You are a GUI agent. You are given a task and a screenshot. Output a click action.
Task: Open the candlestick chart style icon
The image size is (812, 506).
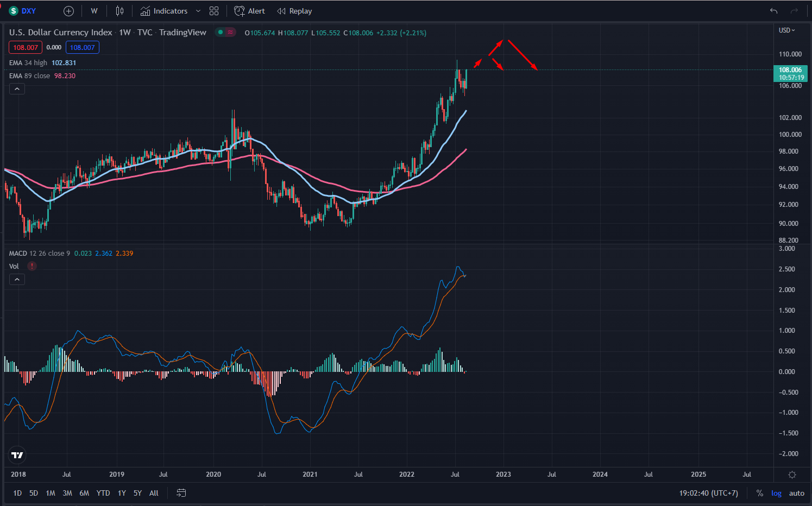[119, 11]
